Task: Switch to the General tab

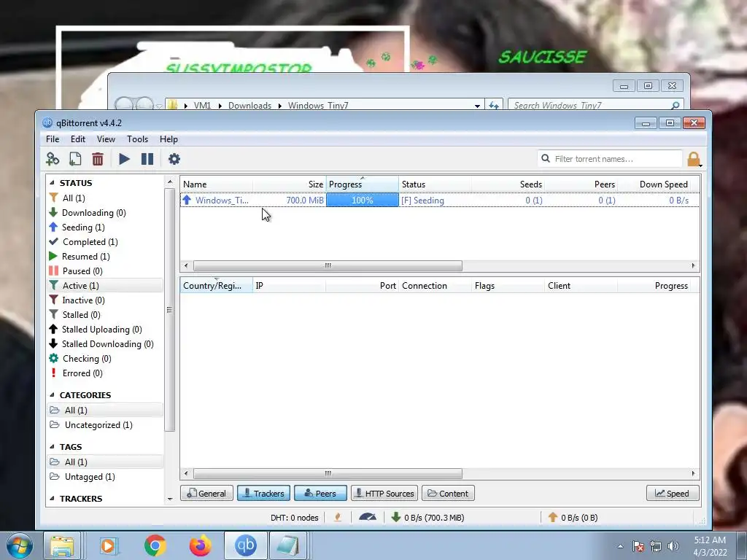Action: (206, 494)
